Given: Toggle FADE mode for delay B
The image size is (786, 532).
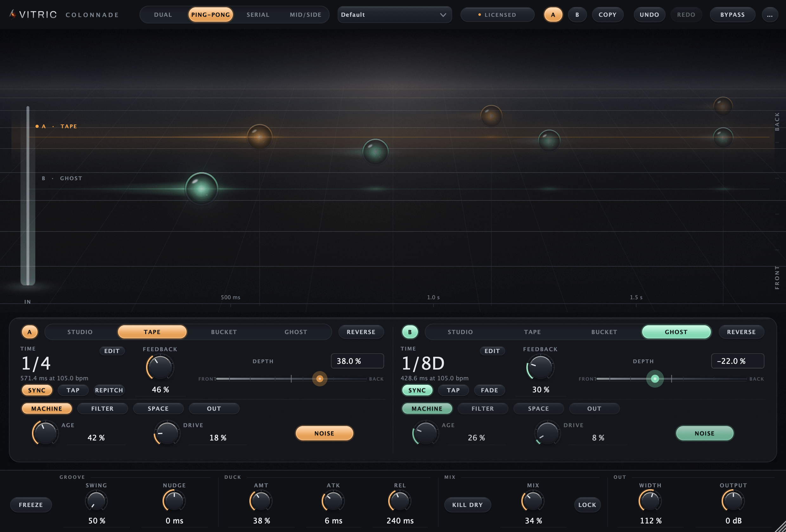Looking at the screenshot, I should coord(489,390).
